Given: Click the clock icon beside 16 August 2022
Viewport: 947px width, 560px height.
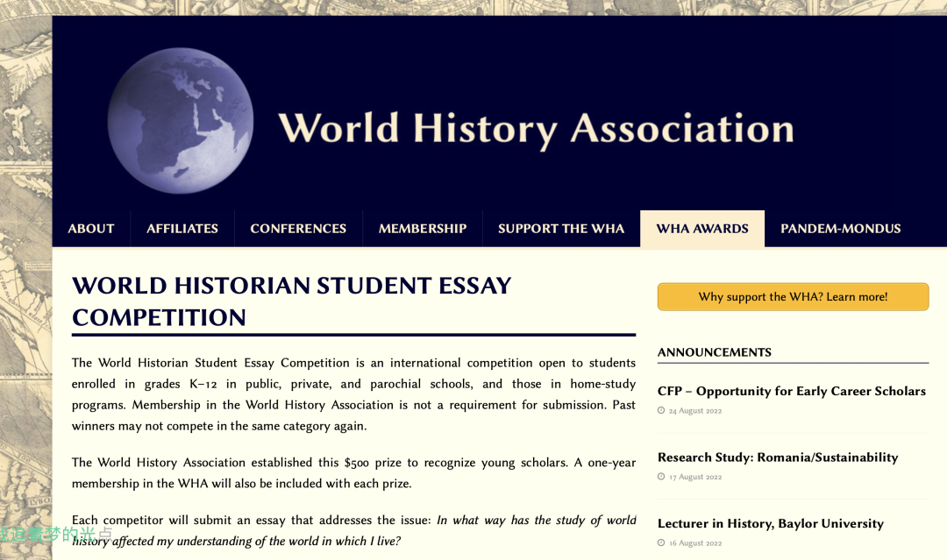Looking at the screenshot, I should pos(661,543).
